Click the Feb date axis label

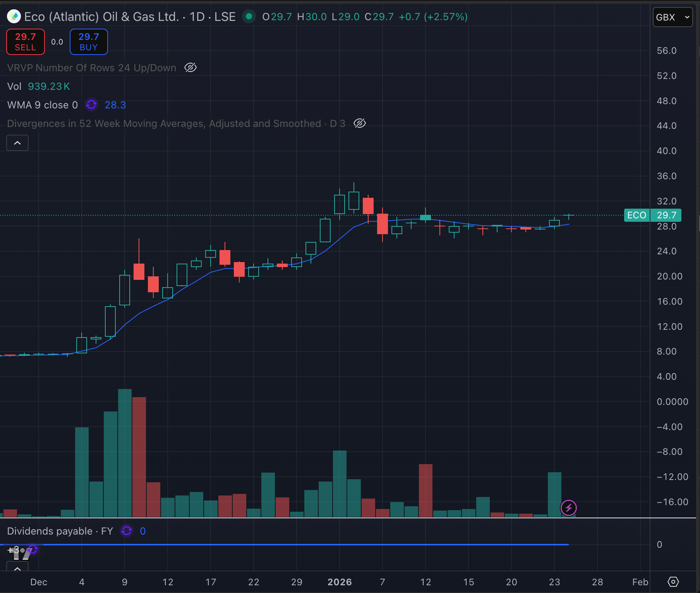coord(640,582)
